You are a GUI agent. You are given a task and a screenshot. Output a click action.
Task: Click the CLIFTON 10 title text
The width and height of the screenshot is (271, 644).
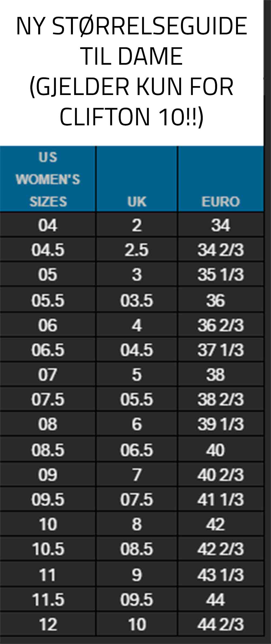click(x=131, y=117)
